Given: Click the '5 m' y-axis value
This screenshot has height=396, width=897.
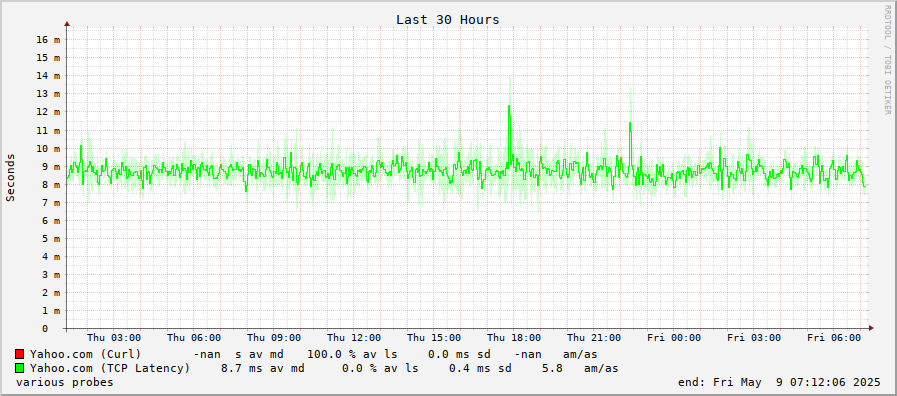Looking at the screenshot, I should point(51,239).
